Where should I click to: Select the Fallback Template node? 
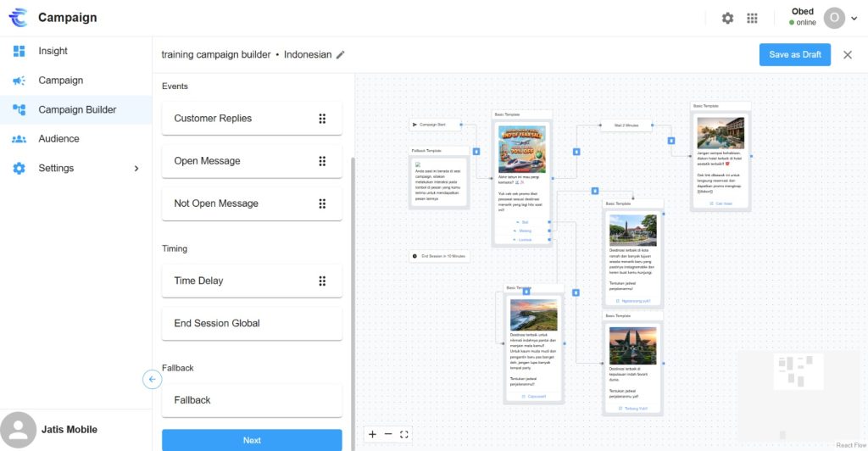pyautogui.click(x=438, y=178)
